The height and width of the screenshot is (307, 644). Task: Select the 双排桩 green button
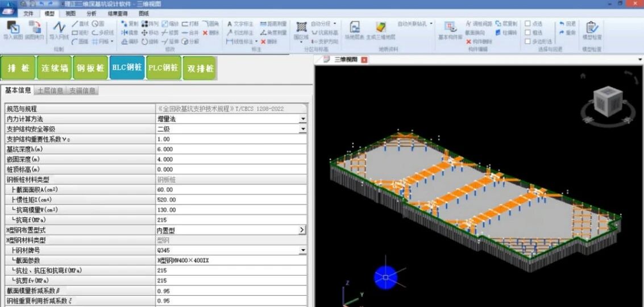click(200, 68)
